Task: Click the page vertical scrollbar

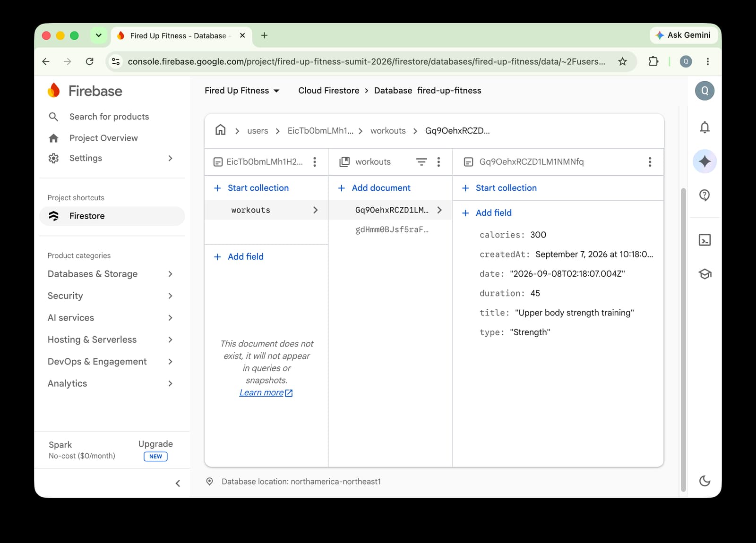Action: coord(683,340)
